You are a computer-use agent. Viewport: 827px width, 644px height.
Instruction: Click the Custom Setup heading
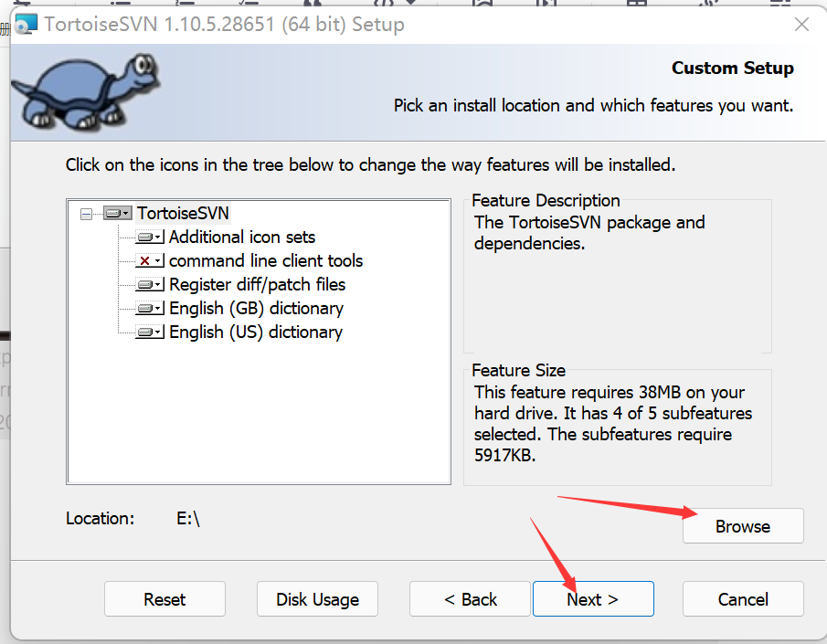point(733,68)
